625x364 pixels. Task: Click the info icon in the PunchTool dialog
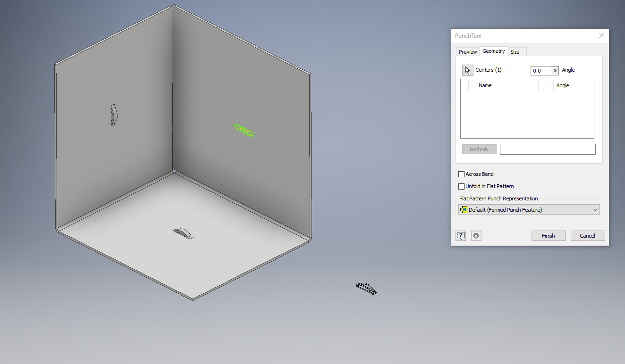point(476,235)
